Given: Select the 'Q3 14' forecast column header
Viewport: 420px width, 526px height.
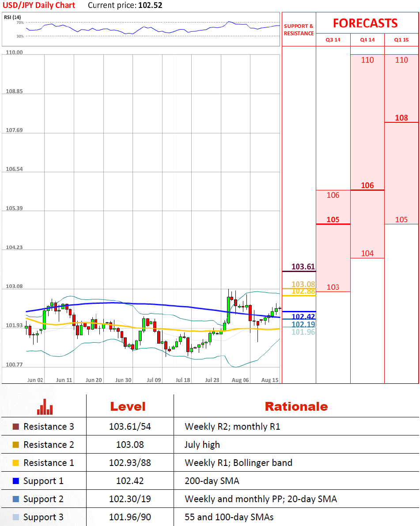Looking at the screenshot, I should click(333, 40).
